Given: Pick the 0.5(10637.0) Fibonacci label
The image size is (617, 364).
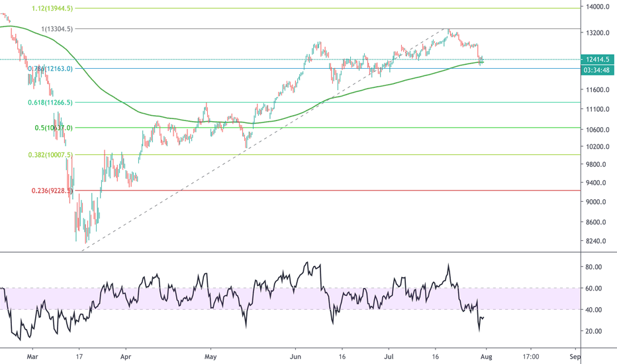Looking at the screenshot, I should [54, 128].
